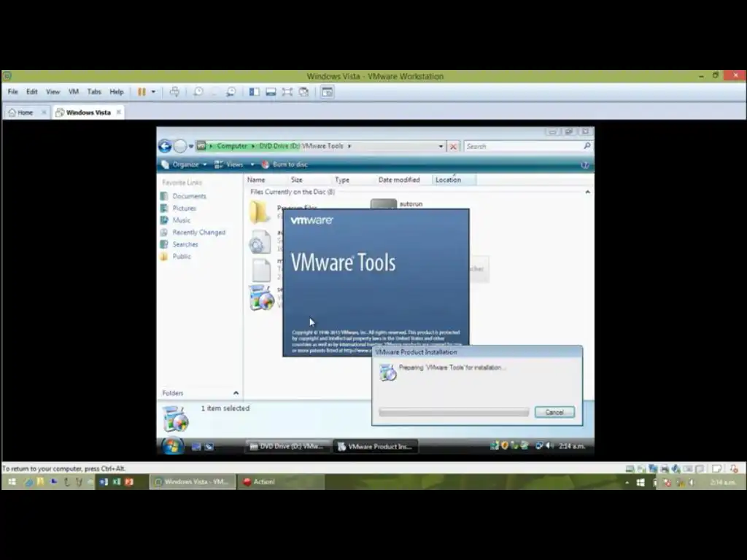Open the View menu
Image resolution: width=747 pixels, height=560 pixels.
[53, 91]
